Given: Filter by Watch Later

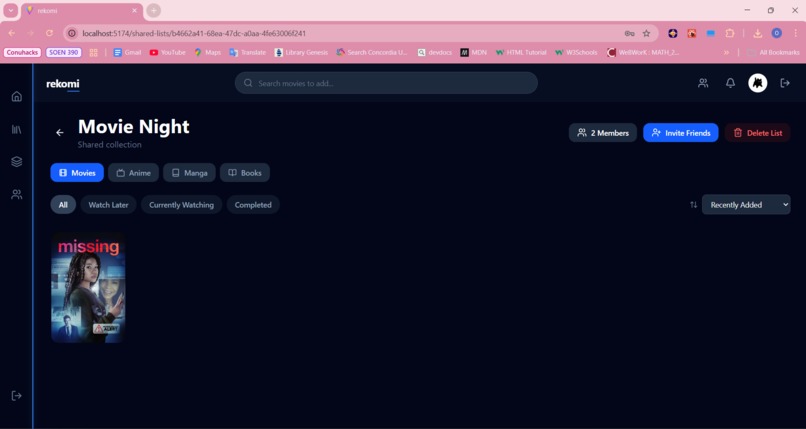Looking at the screenshot, I should pyautogui.click(x=108, y=204).
